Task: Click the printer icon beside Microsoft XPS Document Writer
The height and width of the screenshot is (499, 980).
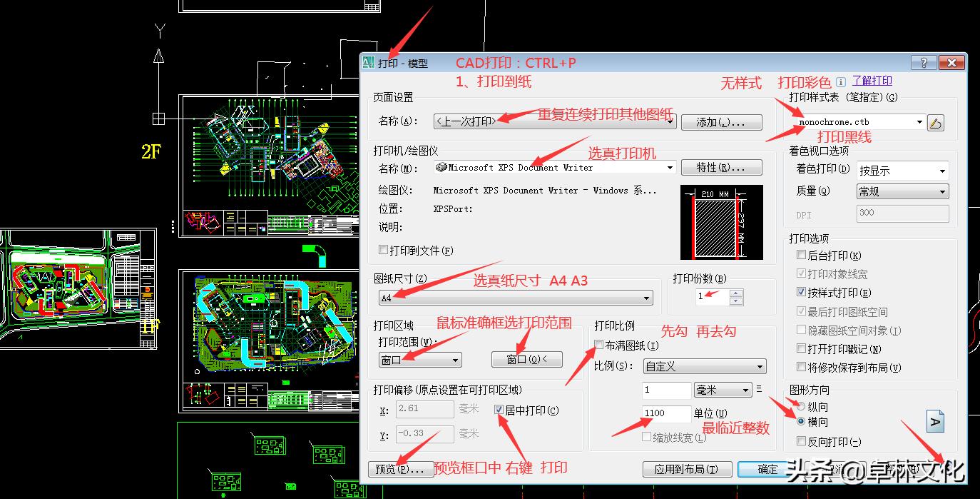Action: (442, 167)
